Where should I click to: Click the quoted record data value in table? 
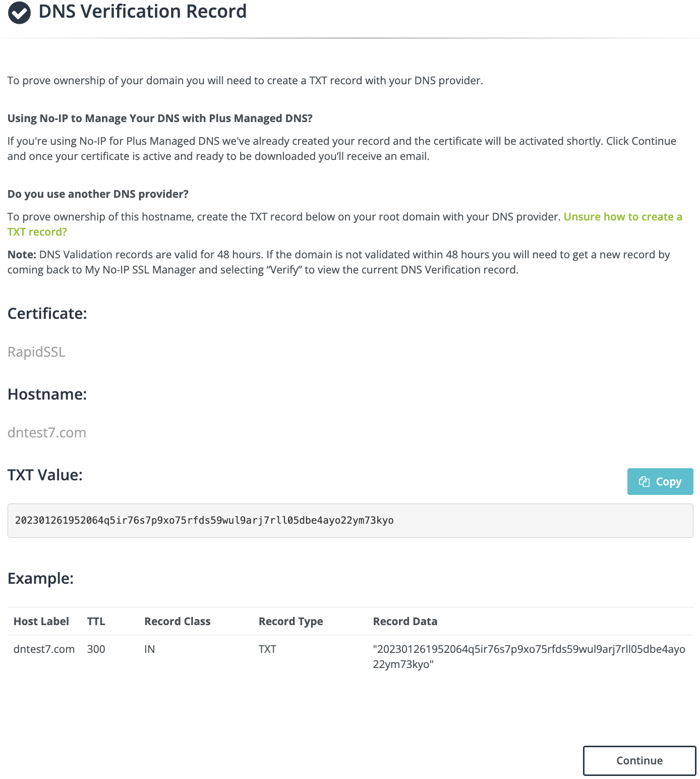[529, 656]
